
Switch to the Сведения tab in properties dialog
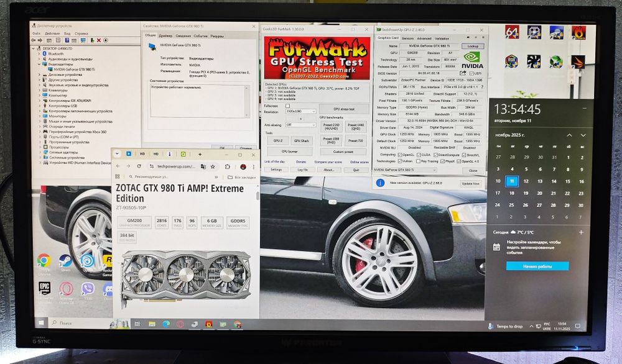pyautogui.click(x=183, y=35)
